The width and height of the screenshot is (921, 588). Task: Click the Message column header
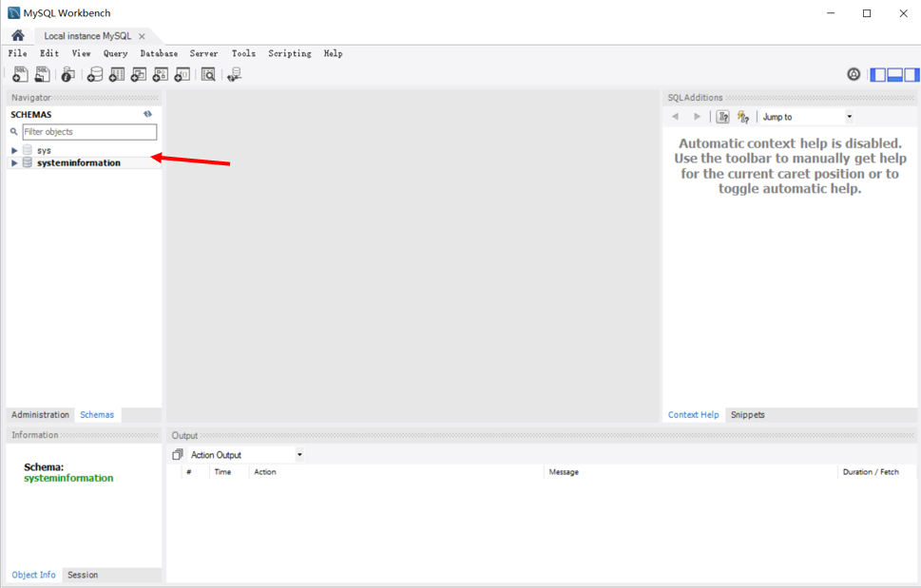[x=564, y=472]
